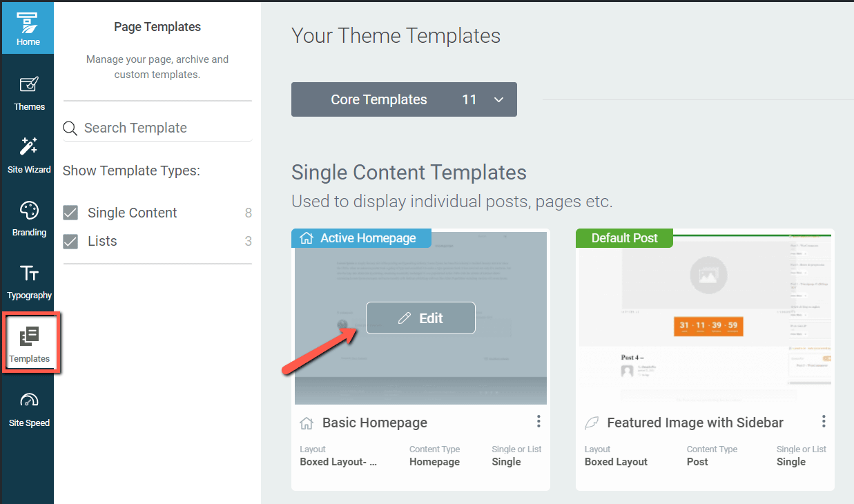Viewport: 854px width, 504px height.
Task: Click the Active Homepage badge
Action: click(361, 238)
